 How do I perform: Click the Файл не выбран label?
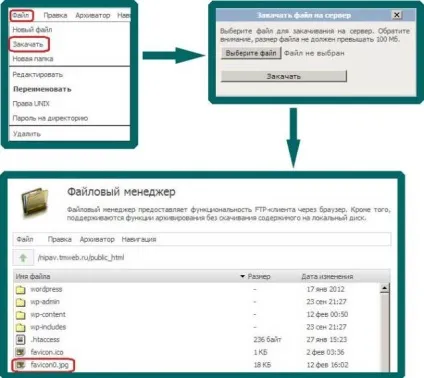pos(314,53)
